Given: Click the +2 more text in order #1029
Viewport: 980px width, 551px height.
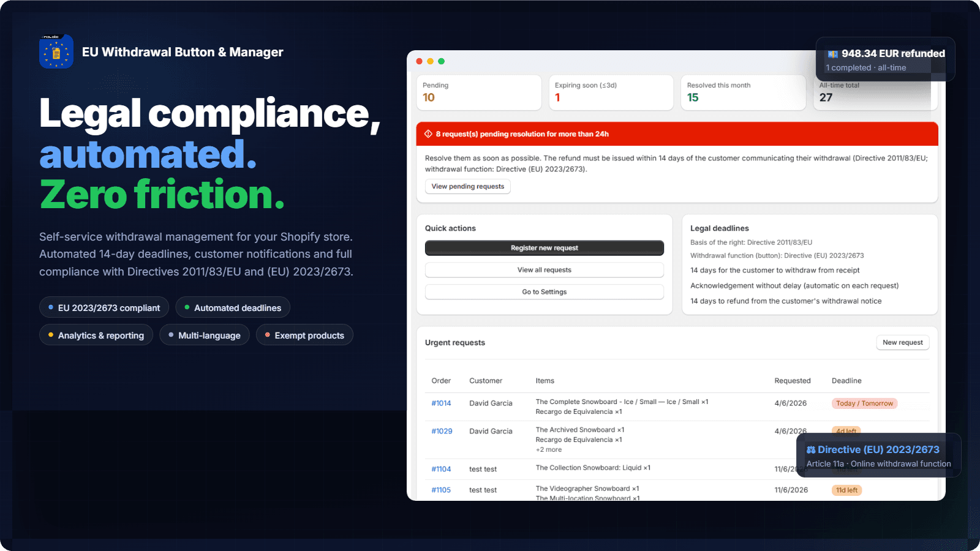Looking at the screenshot, I should [x=549, y=450].
